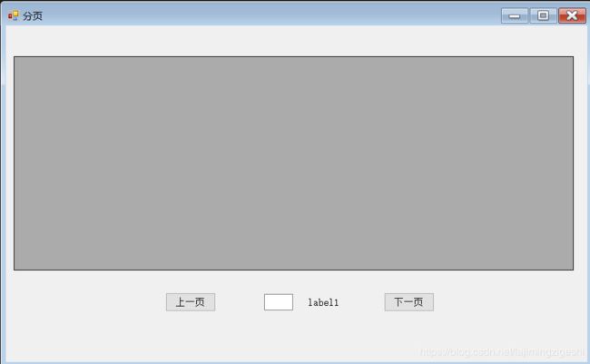The image size is (590, 364).
Task: Click the 下一页 button
Action: (x=409, y=302)
